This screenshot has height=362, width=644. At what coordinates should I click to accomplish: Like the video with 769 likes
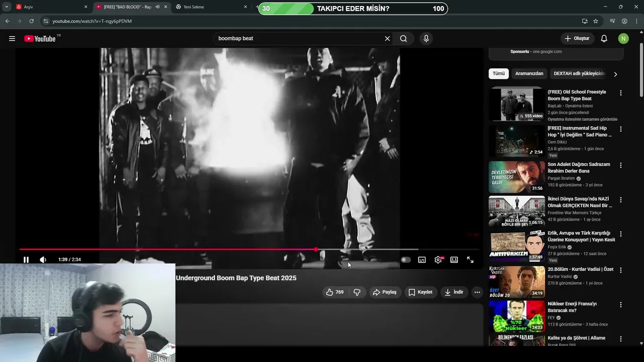coord(335,292)
